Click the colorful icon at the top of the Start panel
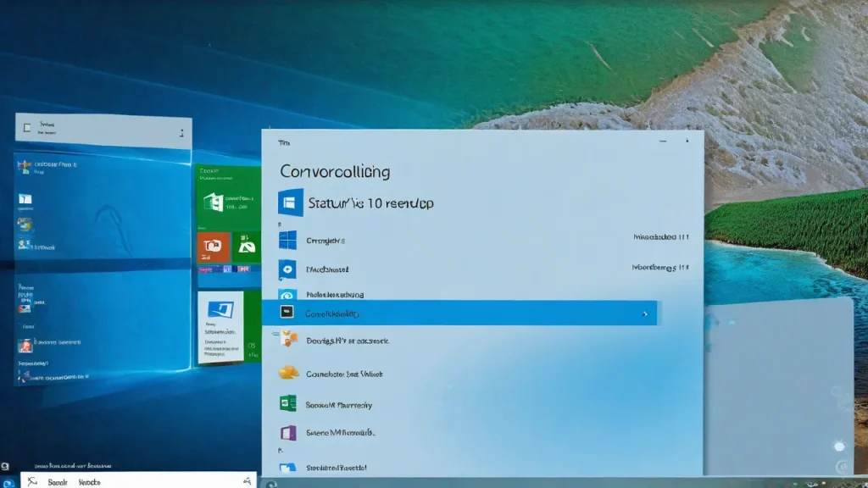The image size is (868, 488). point(24,166)
